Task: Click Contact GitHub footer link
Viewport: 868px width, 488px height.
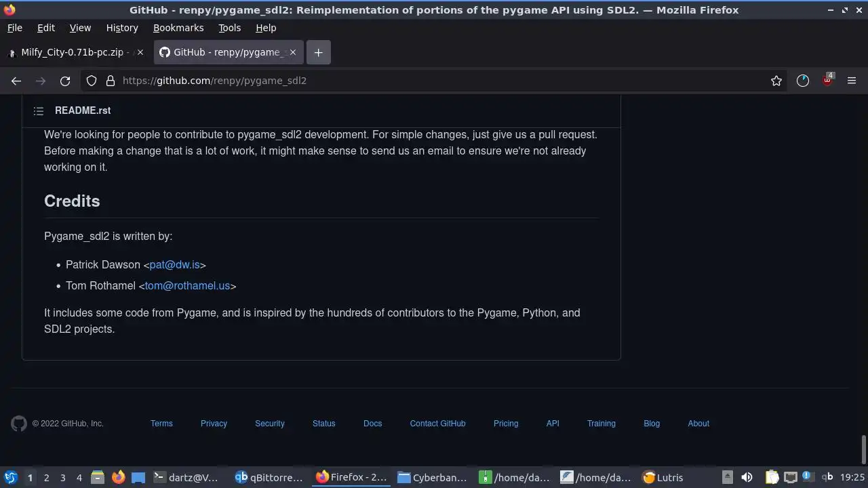Action: click(437, 424)
